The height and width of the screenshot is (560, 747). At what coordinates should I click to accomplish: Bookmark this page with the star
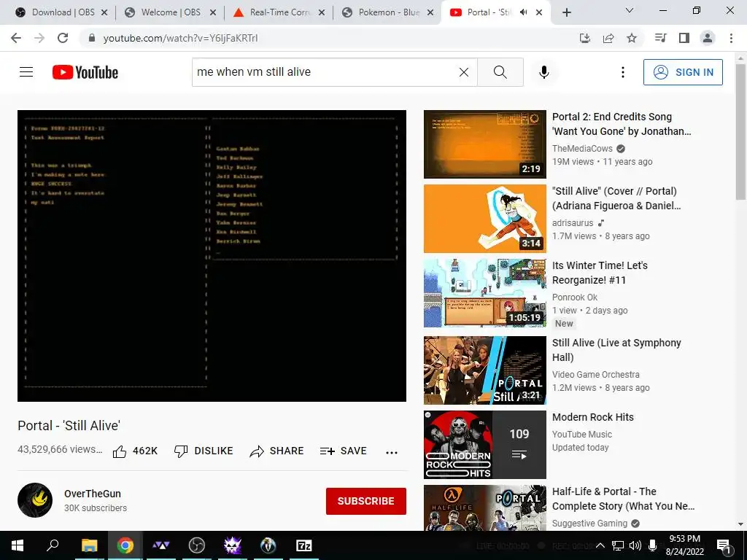tap(632, 38)
